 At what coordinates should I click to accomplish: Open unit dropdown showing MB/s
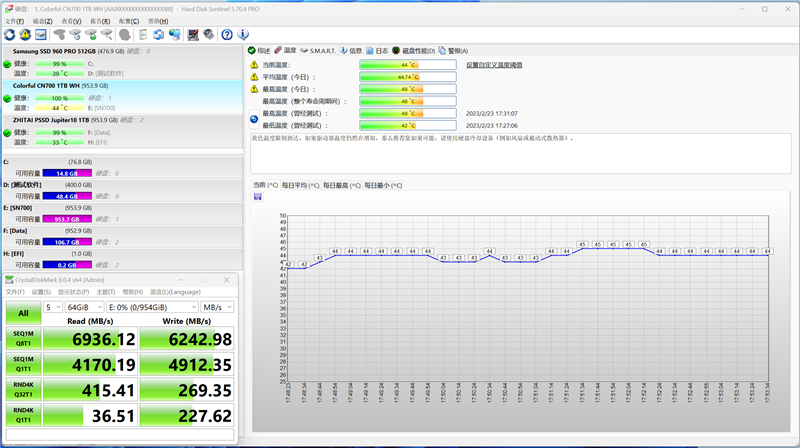217,307
